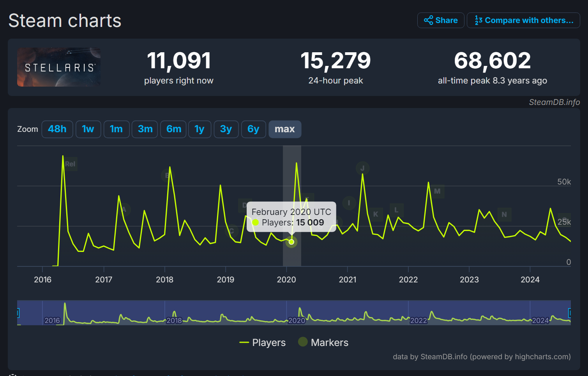This screenshot has height=376, width=588.
Task: Set zoom range to 3y
Action: (226, 129)
